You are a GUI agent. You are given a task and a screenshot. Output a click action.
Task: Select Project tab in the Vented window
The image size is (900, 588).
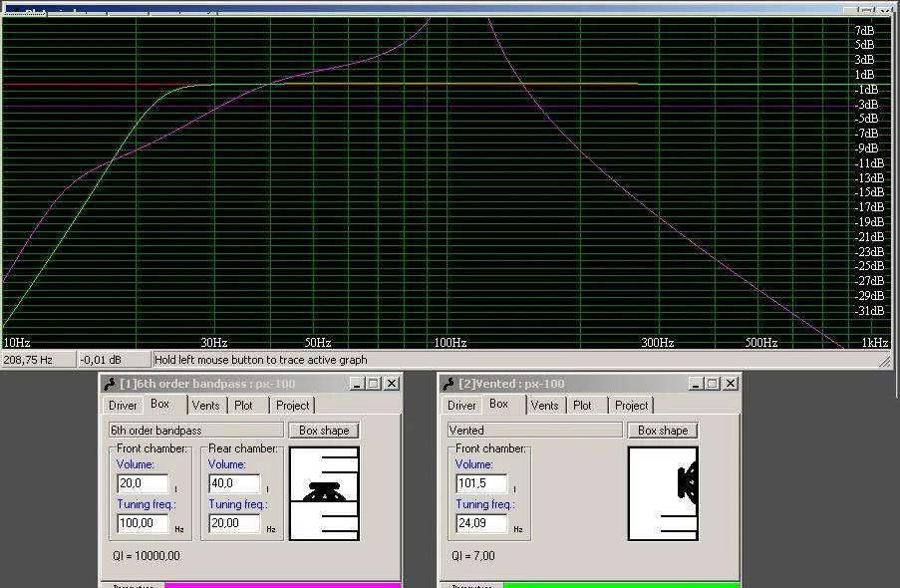tap(632, 406)
